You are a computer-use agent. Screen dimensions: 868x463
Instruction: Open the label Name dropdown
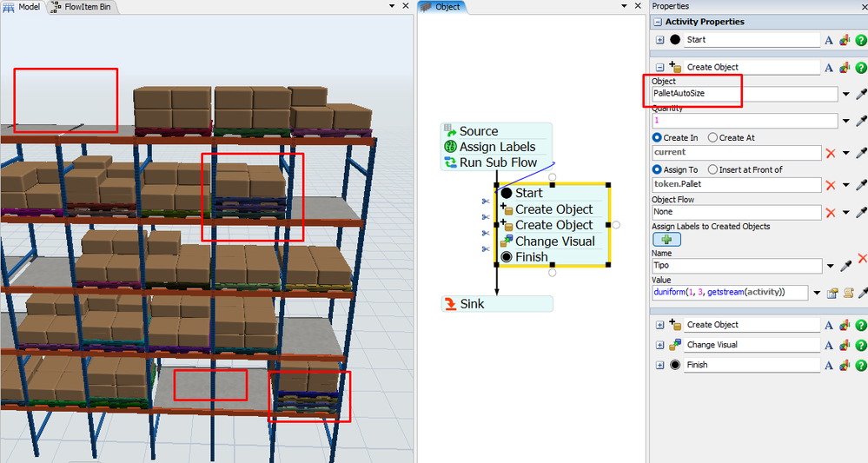pyautogui.click(x=831, y=266)
